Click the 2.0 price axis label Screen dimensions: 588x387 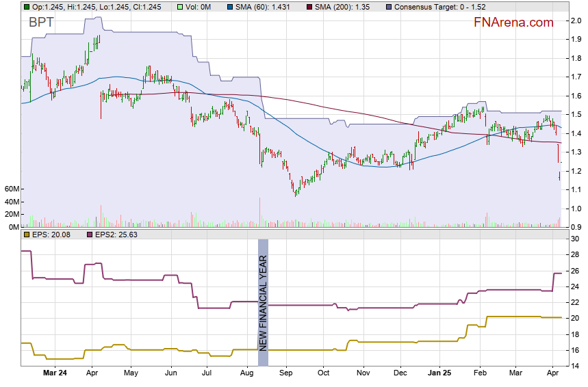coord(576,21)
